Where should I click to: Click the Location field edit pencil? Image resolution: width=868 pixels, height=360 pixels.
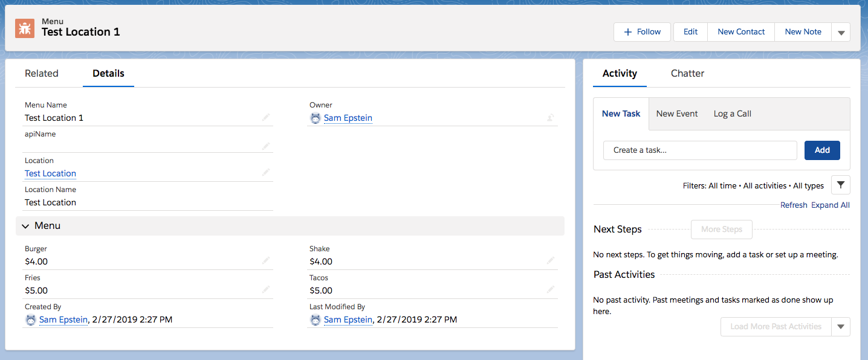point(266,173)
